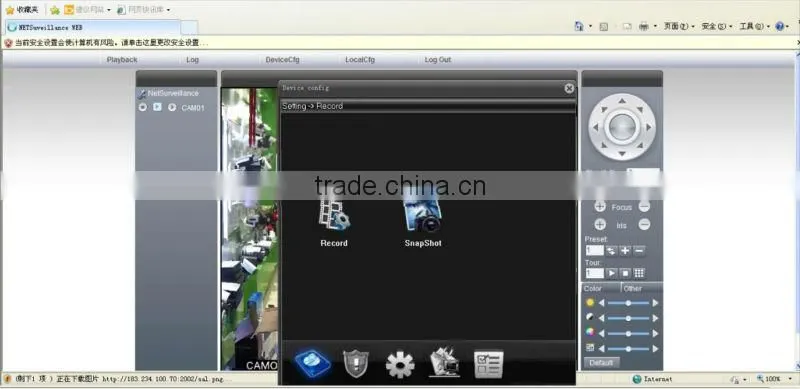The image size is (800, 389).
Task: Adjust the saturation slider handle
Action: click(x=628, y=333)
